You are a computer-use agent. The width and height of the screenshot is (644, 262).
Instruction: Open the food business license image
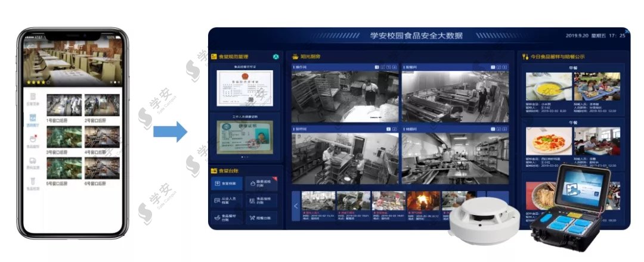point(245,88)
